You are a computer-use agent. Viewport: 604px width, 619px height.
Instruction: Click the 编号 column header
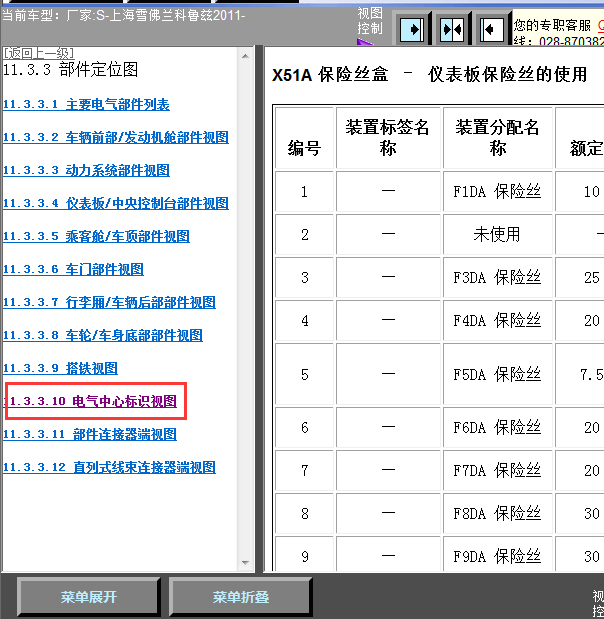304,138
